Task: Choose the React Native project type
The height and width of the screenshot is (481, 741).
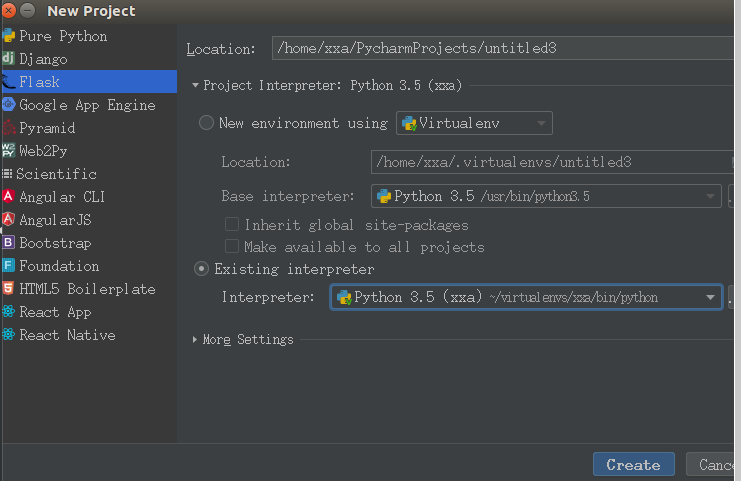Action: [89, 335]
